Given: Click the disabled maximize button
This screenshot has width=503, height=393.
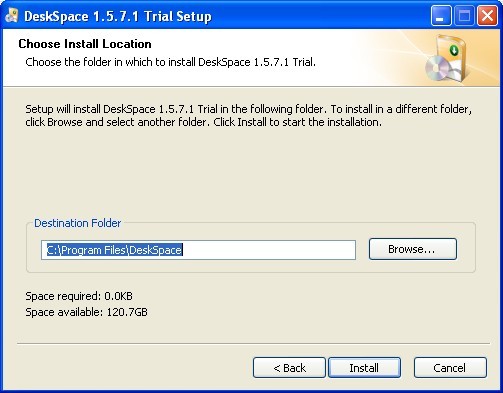Looking at the screenshot, I should [464, 15].
